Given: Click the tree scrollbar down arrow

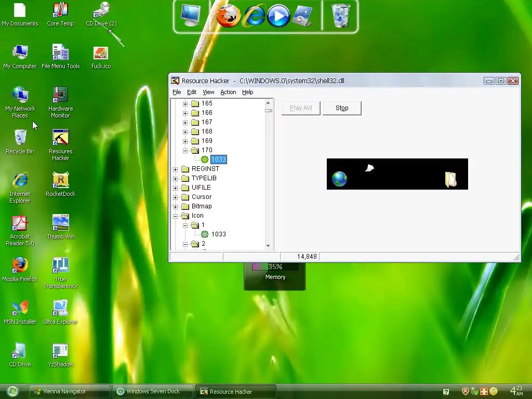Looking at the screenshot, I should pos(269,246).
